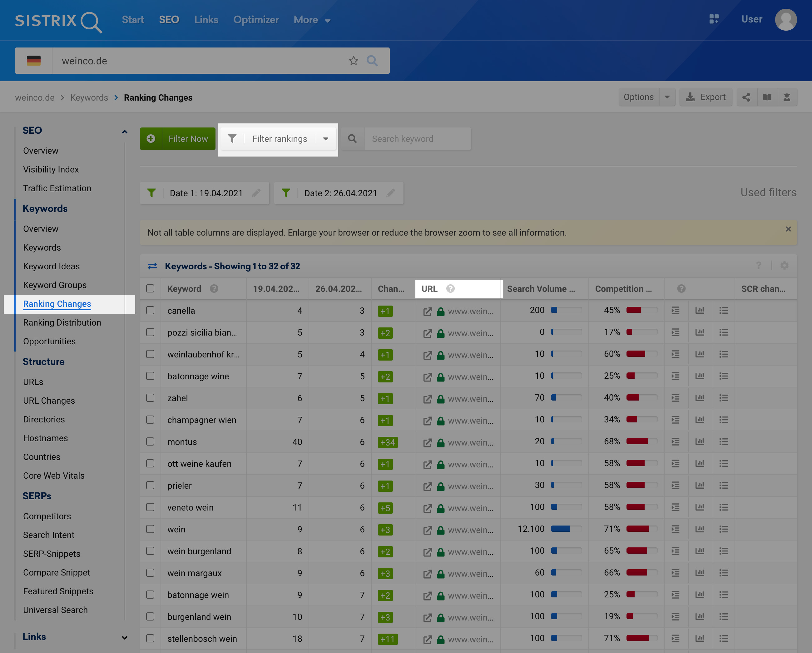The width and height of the screenshot is (812, 653).
Task: Toggle checkbox for 'wein burgenland' row
Action: coord(151,551)
